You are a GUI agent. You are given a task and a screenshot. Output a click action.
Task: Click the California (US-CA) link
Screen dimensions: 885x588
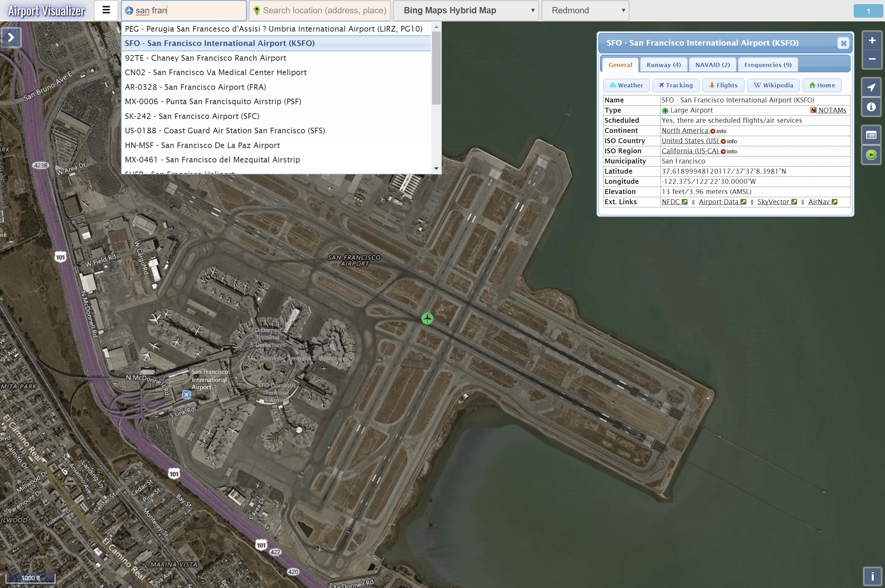tap(690, 151)
